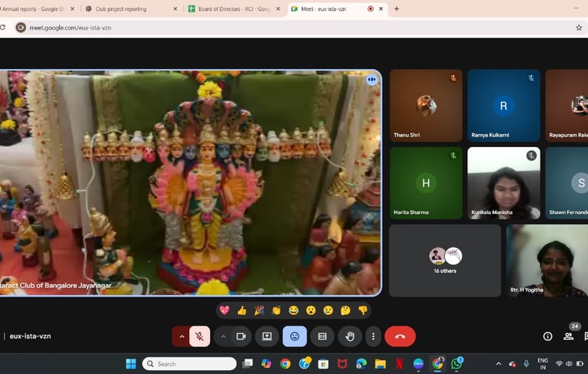Open meeting details info icon

(x=547, y=336)
